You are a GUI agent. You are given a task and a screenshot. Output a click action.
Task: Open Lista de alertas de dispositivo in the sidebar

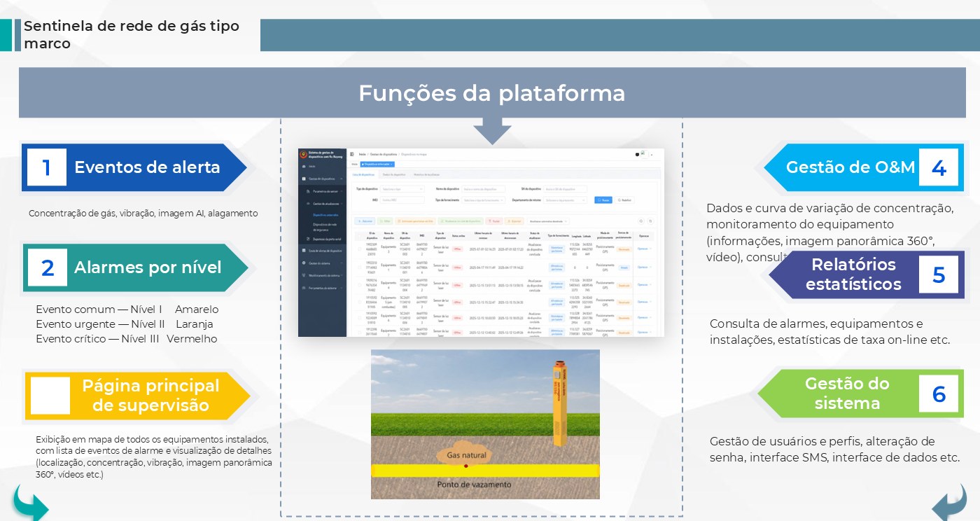(321, 251)
